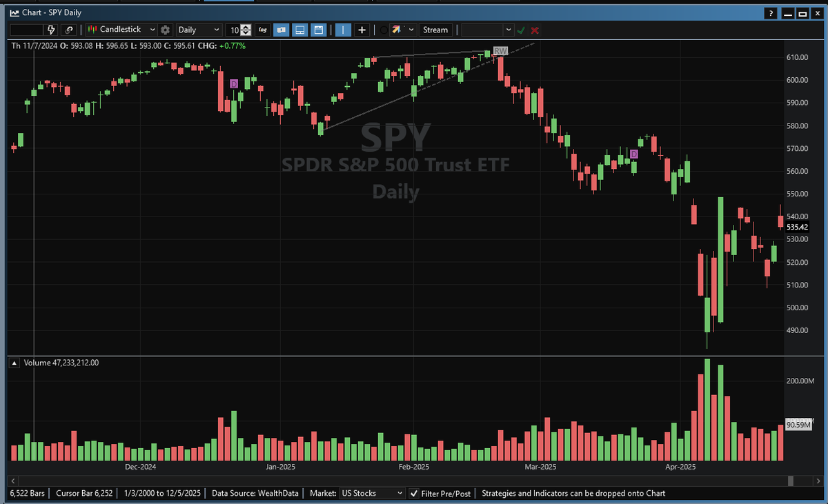Click the Data Source: WealthData status text

coord(255,494)
